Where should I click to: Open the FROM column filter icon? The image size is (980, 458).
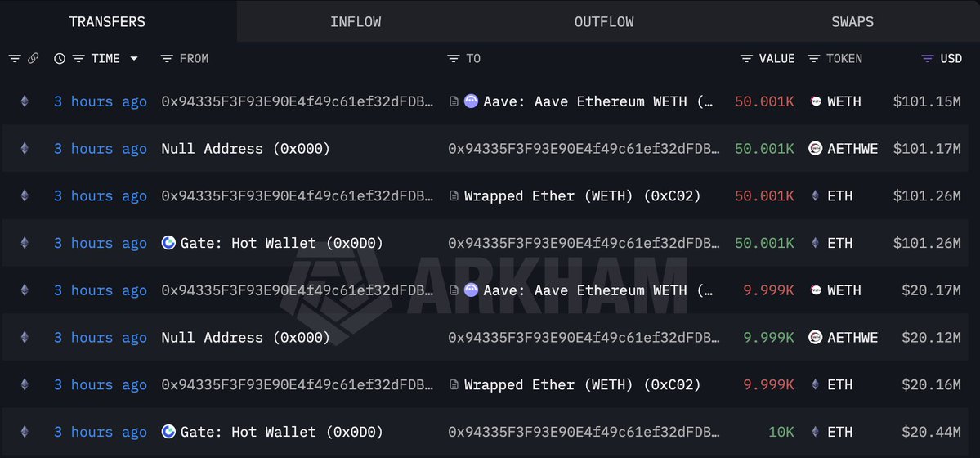(167, 59)
